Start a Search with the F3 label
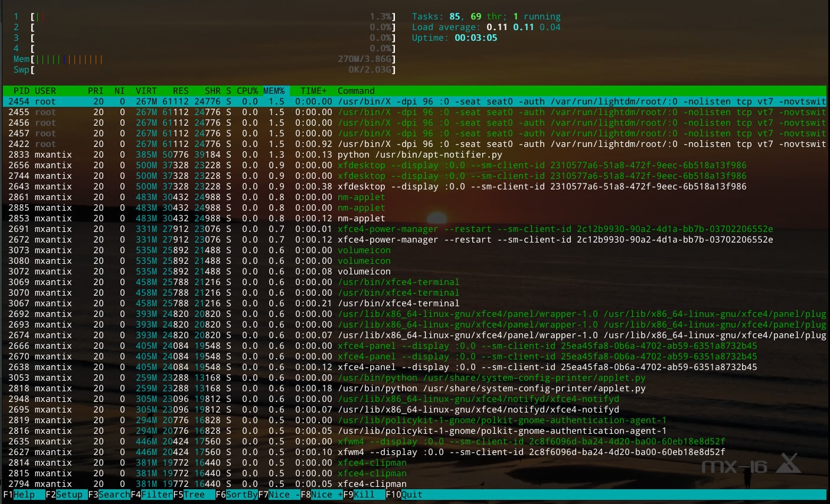The width and height of the screenshot is (830, 504). [109, 495]
